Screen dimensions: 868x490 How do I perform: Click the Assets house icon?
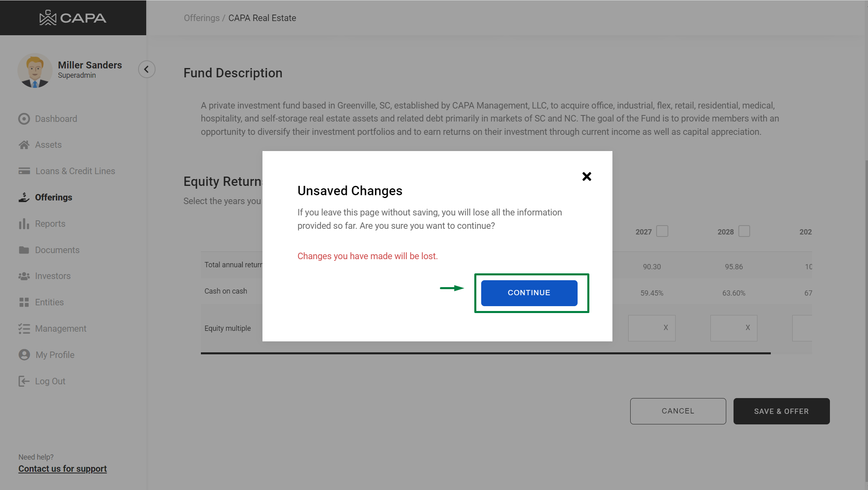(24, 145)
